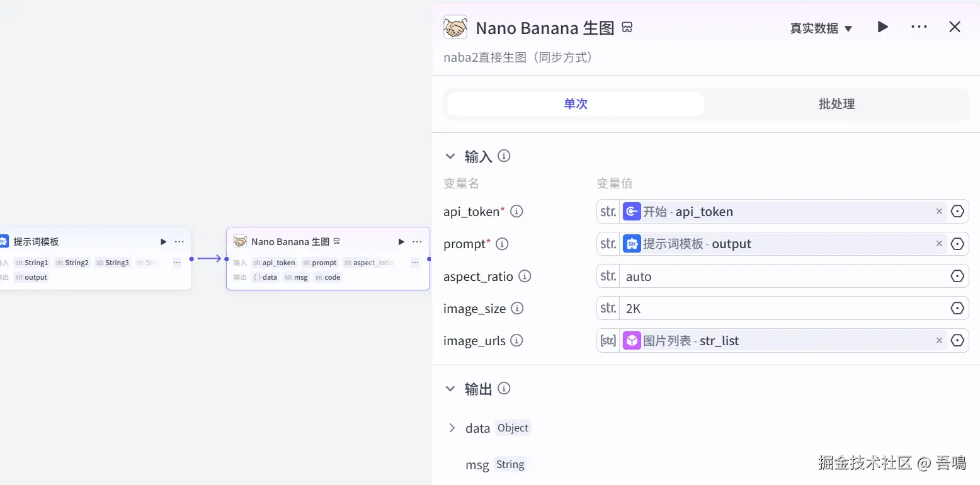Select the 提示词模板 node title
Screen dimensions: 980x485
(36, 242)
